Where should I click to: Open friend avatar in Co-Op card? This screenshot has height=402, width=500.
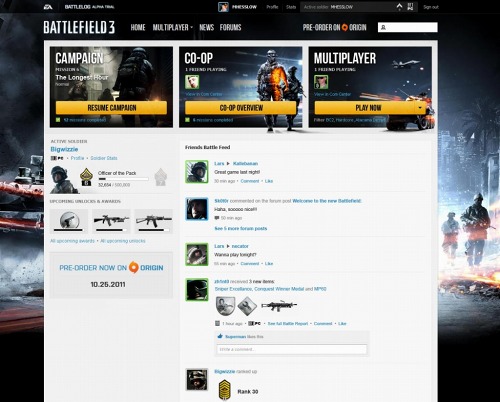pyautogui.click(x=192, y=82)
